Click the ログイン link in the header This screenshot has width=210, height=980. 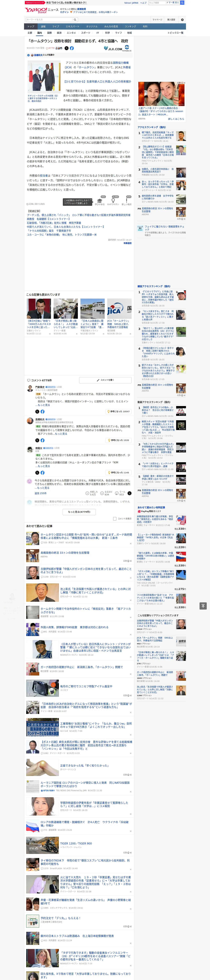point(64,12)
